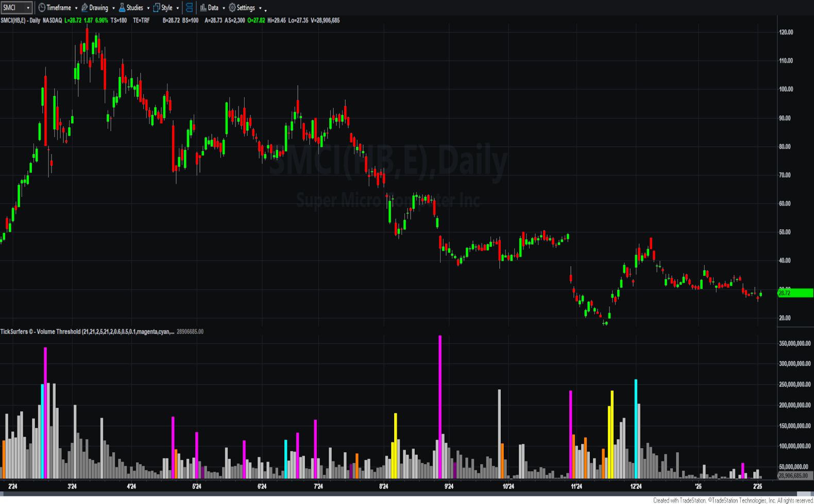The width and height of the screenshot is (814, 504).
Task: Click the 'SMCI(HB,E) - Daily' status label
Action: [21, 21]
